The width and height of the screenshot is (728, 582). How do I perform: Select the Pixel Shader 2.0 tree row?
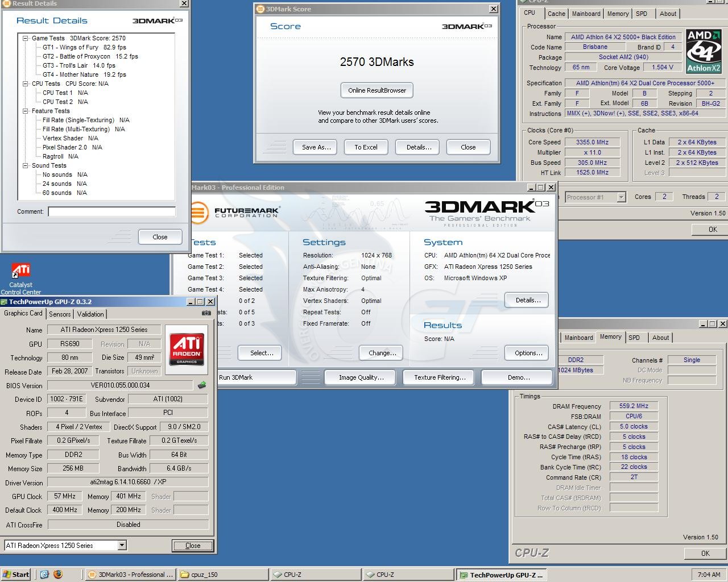(72, 147)
